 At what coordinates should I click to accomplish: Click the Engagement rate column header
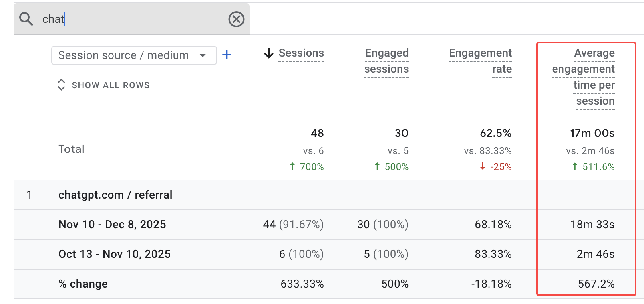coord(480,61)
